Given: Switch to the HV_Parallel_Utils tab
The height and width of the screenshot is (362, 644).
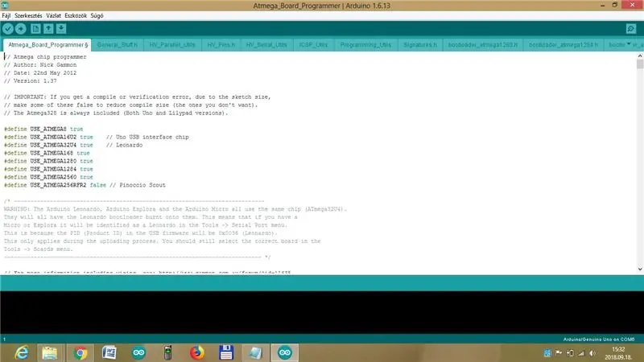Looking at the screenshot, I should pyautogui.click(x=172, y=45).
